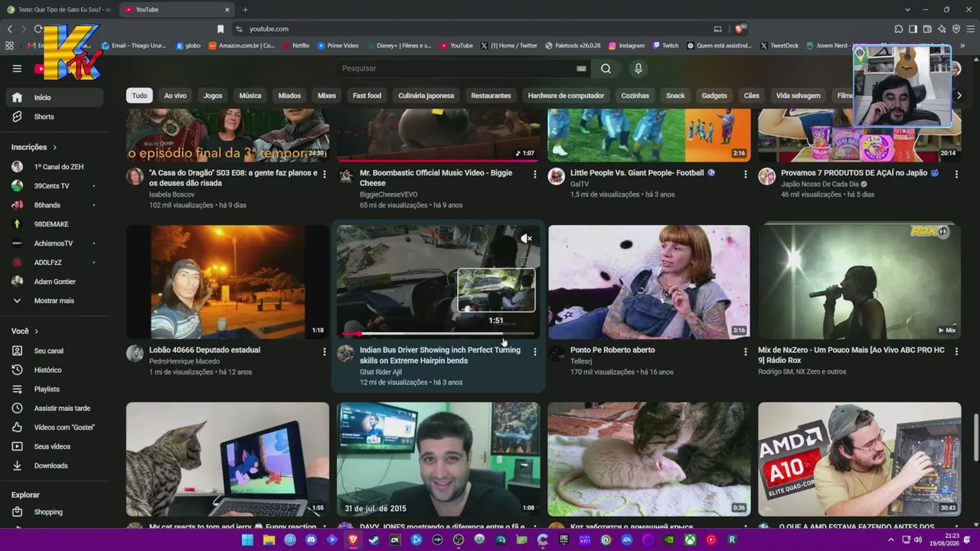This screenshot has width=980, height=551.
Task: Open Isabela Boscov channel avatar
Action: 135,177
